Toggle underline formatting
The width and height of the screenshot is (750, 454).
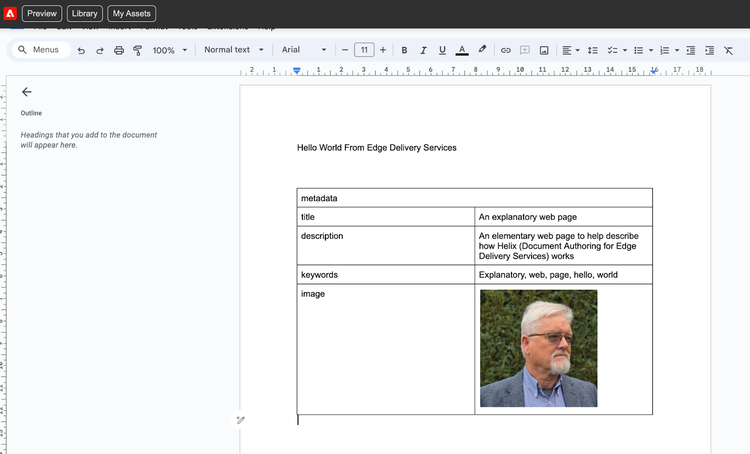tap(442, 50)
